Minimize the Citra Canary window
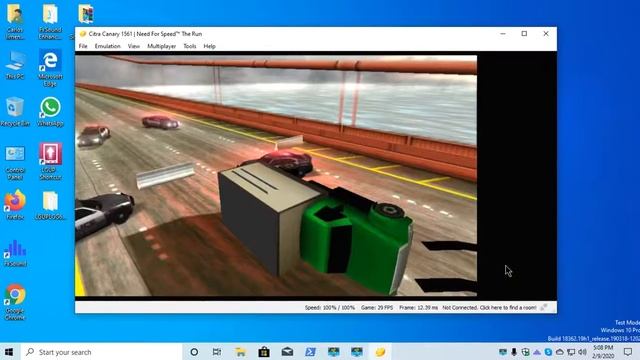Screen dimensions: 640x360 503,34
